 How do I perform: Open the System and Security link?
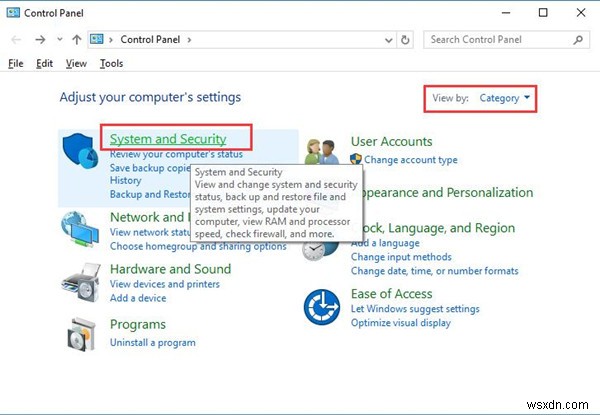[x=168, y=138]
